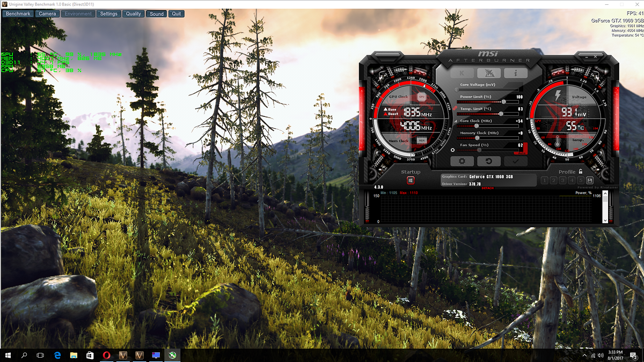Image resolution: width=644 pixels, height=362 pixels.
Task: Open the Windows Start menu
Action: tap(9, 355)
